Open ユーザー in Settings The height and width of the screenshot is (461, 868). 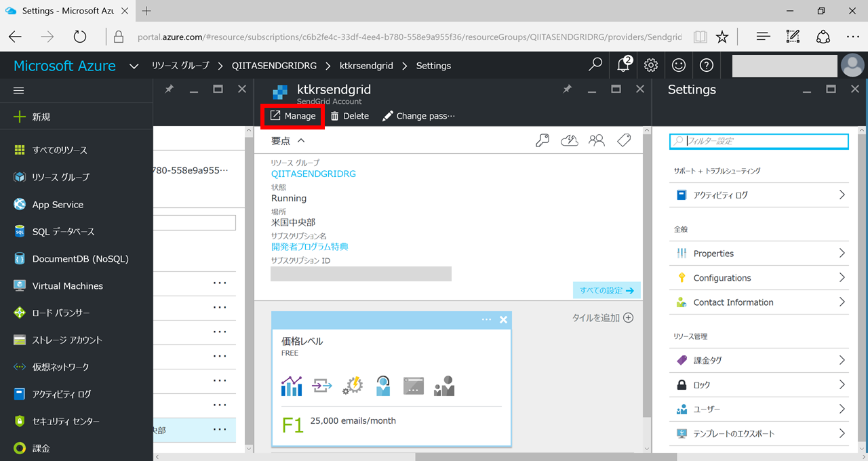[759, 409]
